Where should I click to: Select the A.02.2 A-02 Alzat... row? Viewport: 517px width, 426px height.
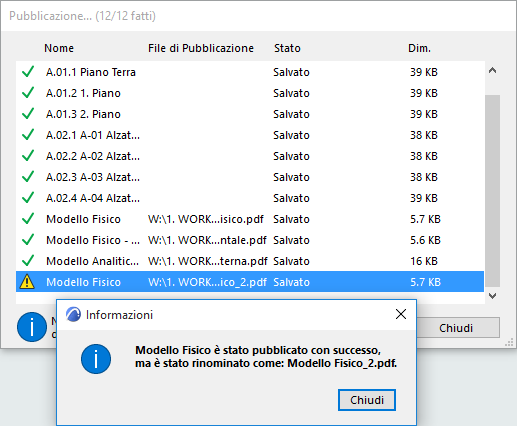pyautogui.click(x=250, y=156)
